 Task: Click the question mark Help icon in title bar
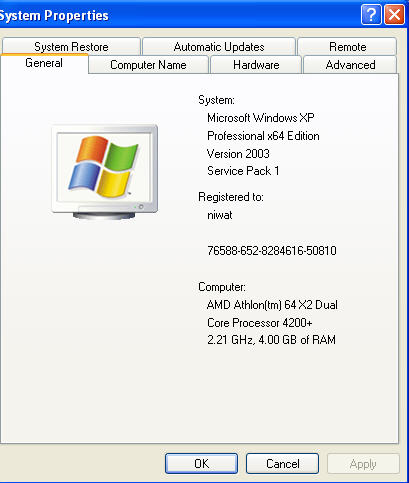371,15
